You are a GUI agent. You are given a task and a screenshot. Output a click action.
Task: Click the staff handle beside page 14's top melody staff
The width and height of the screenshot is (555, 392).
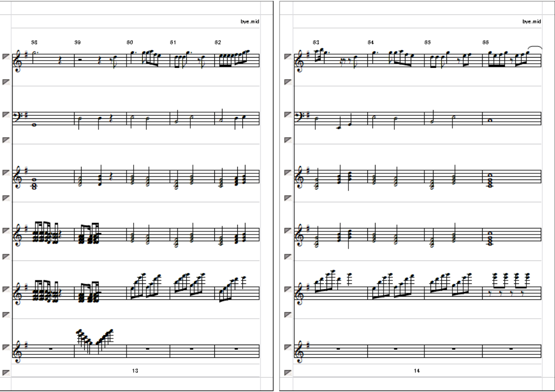tap(288, 57)
